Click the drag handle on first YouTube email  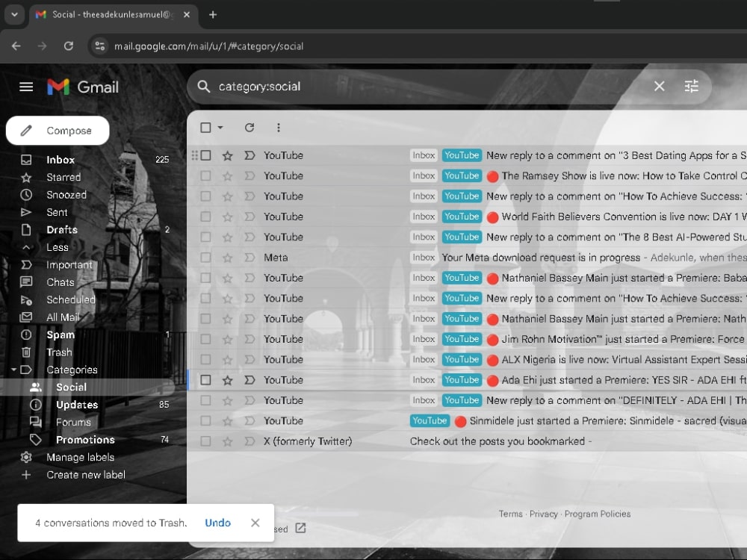click(194, 155)
